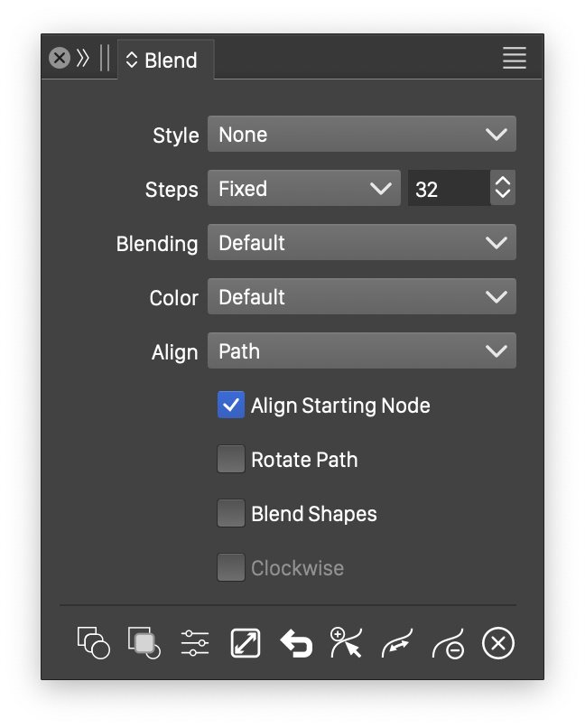The image size is (585, 728).
Task: Open the Steps dropdown showing Fixed
Action: pos(303,189)
